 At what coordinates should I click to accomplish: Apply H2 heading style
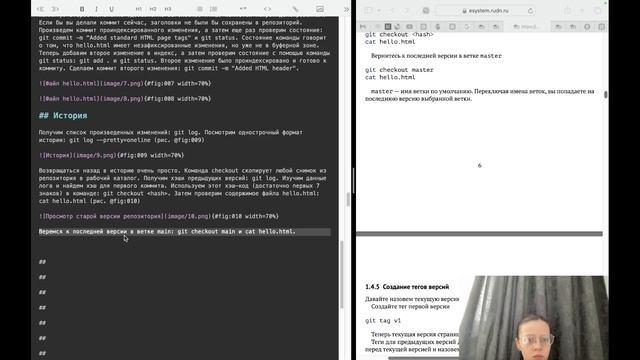coord(153,9)
